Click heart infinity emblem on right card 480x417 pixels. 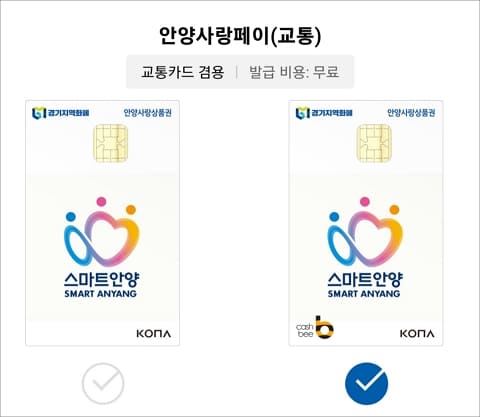[x=365, y=232]
